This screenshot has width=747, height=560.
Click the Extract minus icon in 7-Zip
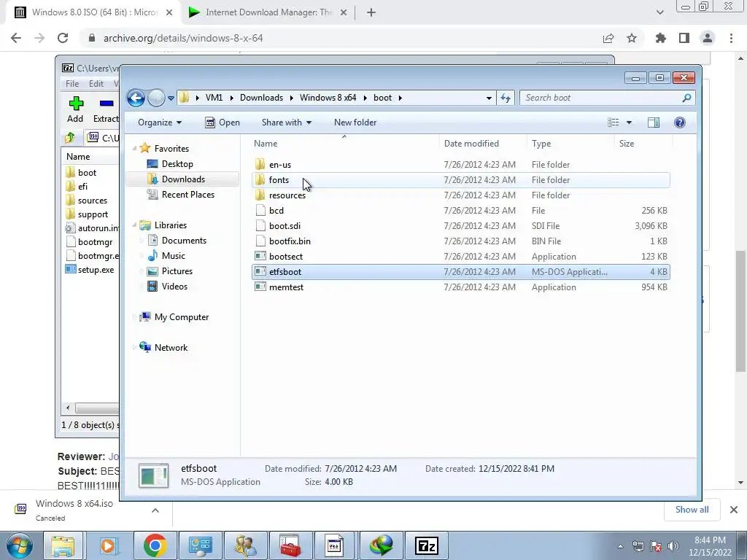pos(107,103)
